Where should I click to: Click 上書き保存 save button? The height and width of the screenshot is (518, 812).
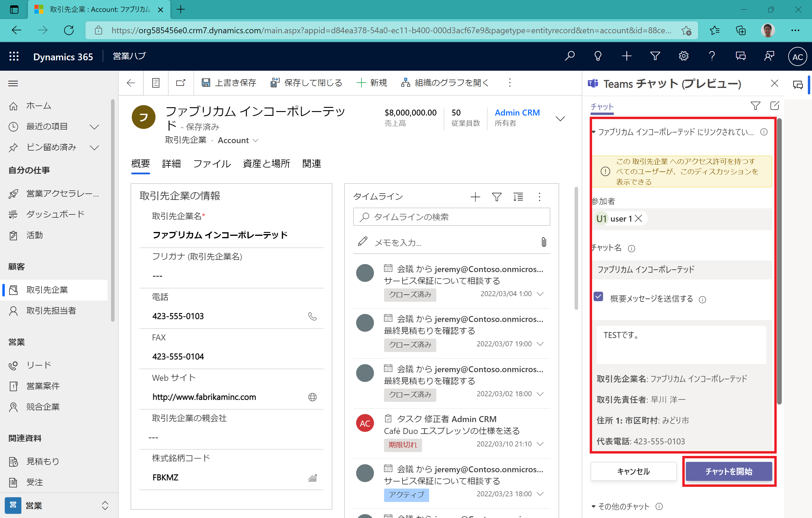click(229, 83)
